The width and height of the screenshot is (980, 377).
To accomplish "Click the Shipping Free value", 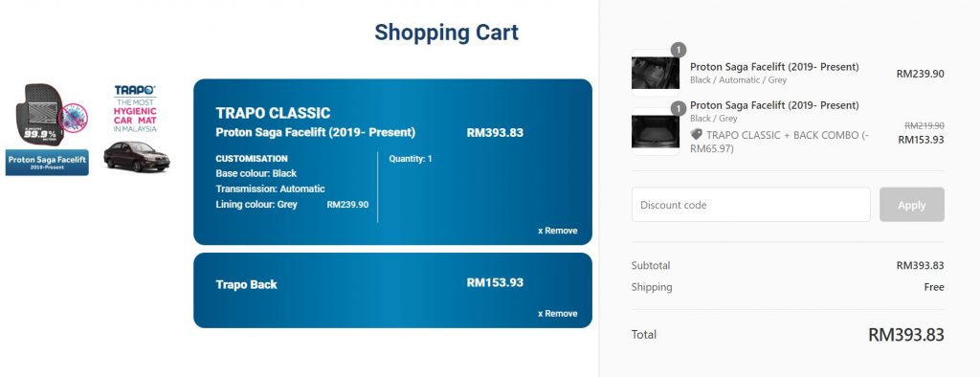I will pos(934,287).
